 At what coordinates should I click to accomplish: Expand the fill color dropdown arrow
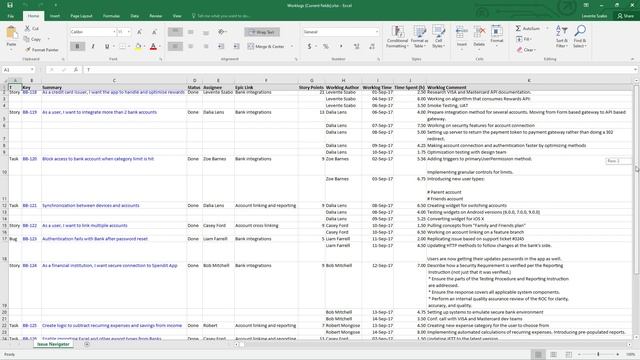[144, 47]
